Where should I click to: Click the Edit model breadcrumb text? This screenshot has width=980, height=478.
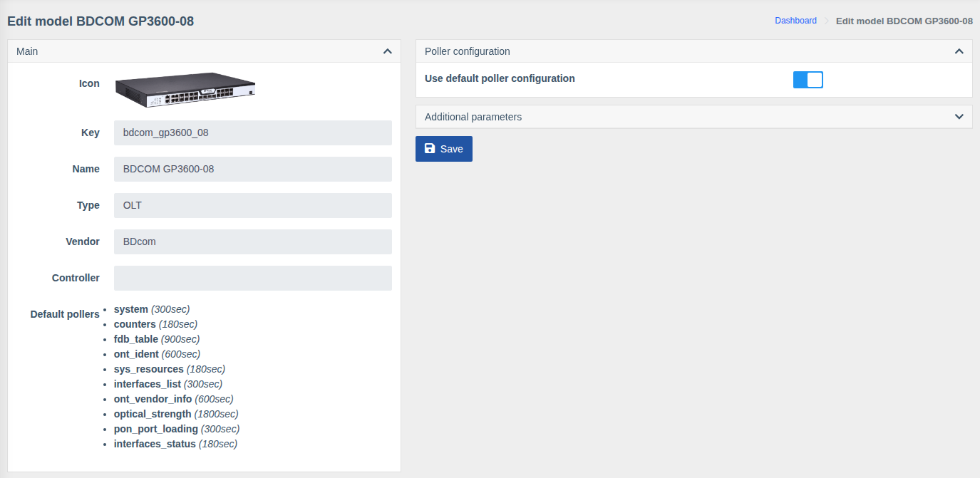click(x=904, y=21)
